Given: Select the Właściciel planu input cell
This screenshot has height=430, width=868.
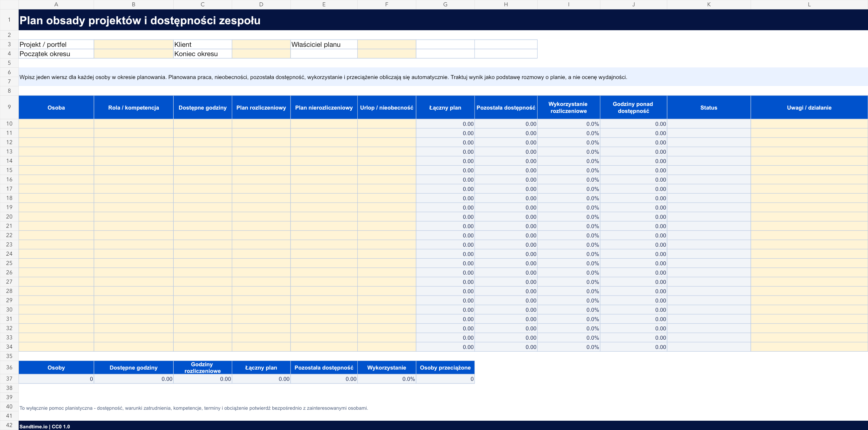Looking at the screenshot, I should point(387,44).
